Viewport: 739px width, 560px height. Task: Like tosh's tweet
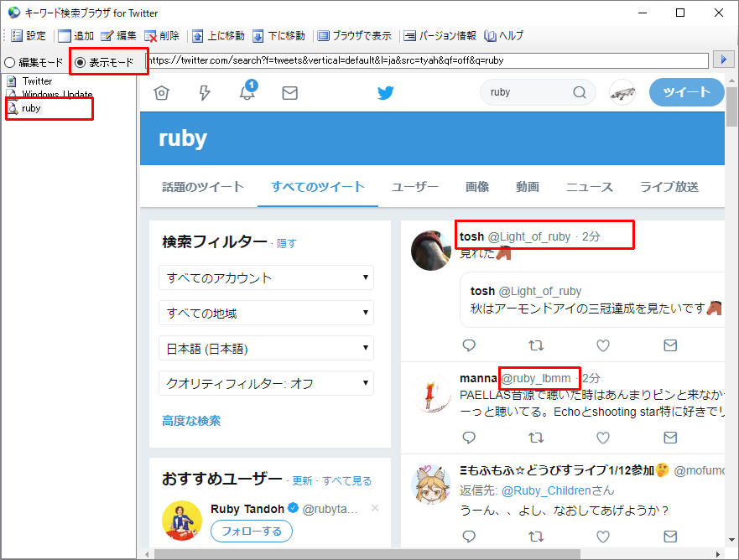pyautogui.click(x=603, y=345)
